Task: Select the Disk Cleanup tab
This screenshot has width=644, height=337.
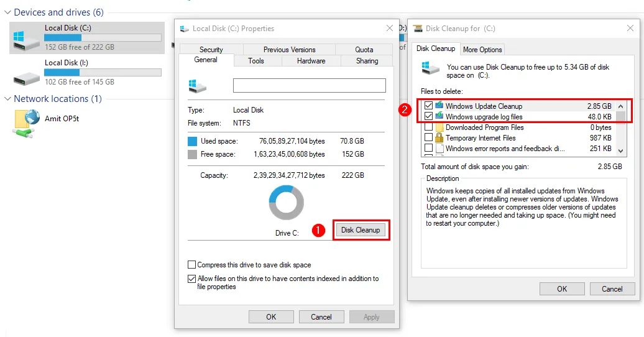Action: point(436,48)
